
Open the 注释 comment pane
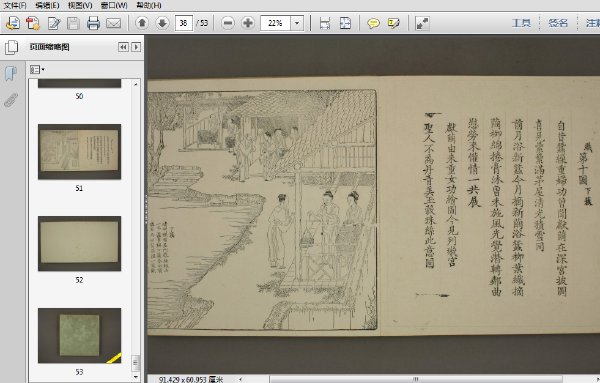592,23
